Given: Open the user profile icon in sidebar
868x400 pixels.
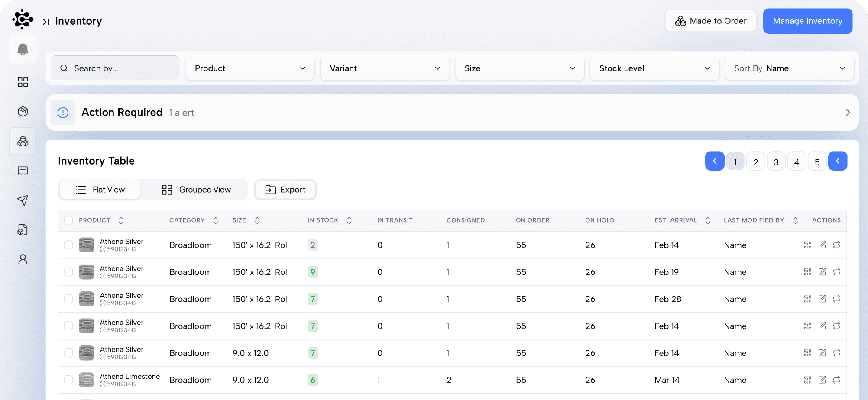Looking at the screenshot, I should click(23, 259).
